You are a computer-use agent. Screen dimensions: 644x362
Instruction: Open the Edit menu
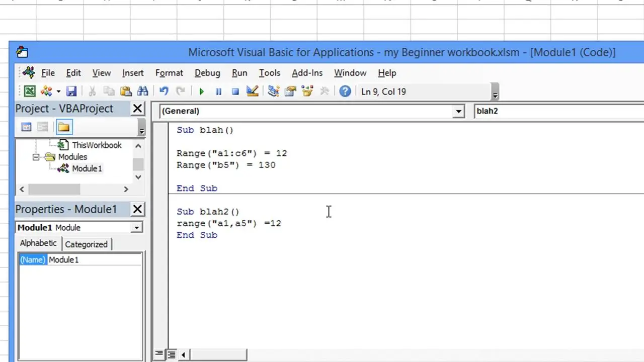coord(73,73)
